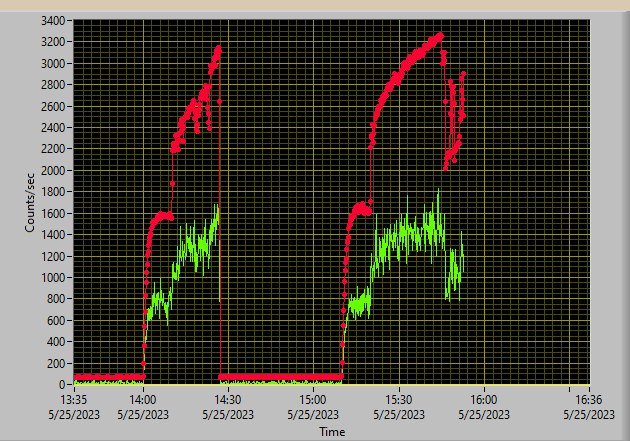Select the 200 Y-axis value
This screenshot has width=630, height=441.
pyautogui.click(x=56, y=364)
